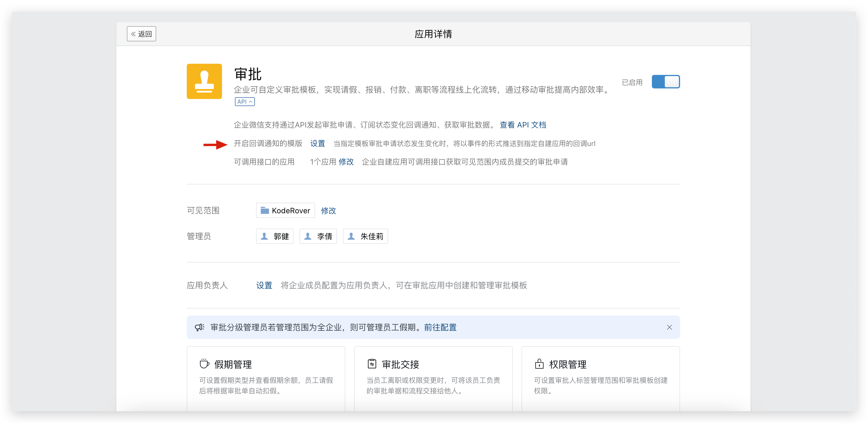Open 前往配置 link in banner
The image size is (868, 423).
pyautogui.click(x=440, y=327)
